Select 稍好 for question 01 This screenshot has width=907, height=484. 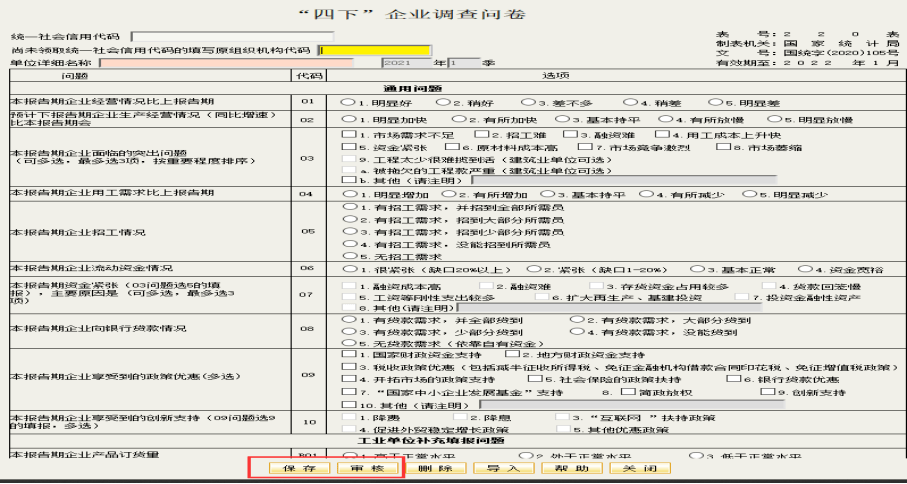coord(442,102)
